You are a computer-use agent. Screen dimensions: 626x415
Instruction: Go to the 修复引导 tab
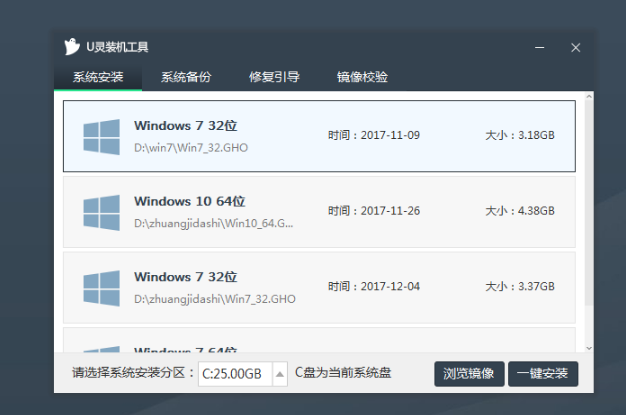click(274, 77)
